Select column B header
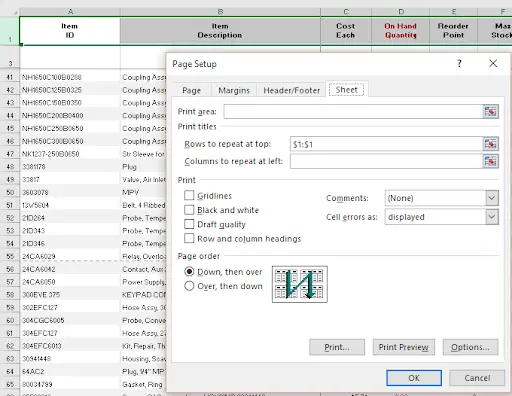 [x=220, y=12]
